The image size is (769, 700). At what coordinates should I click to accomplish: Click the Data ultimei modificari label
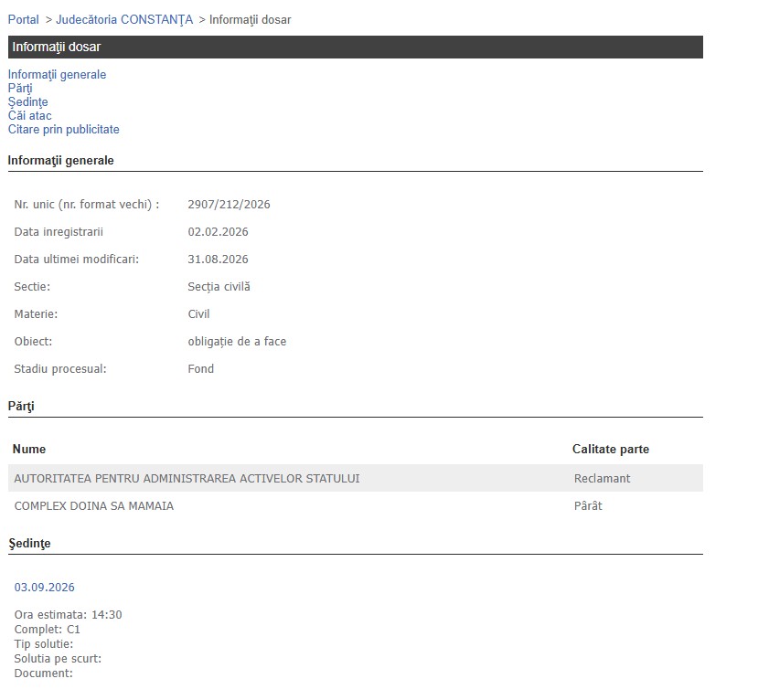point(77,260)
